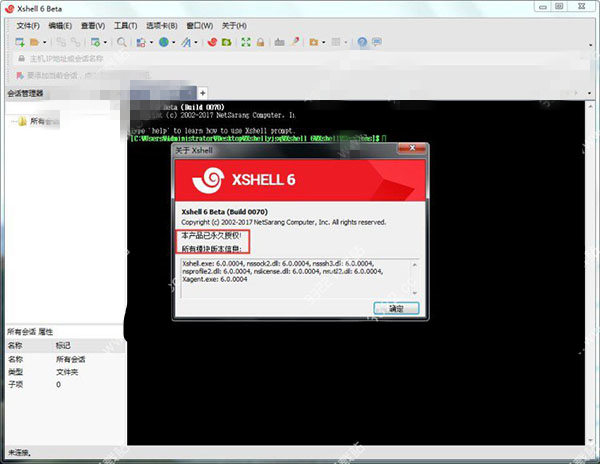Click 确定 button in About dialog
This screenshot has width=600, height=464.
point(396,308)
